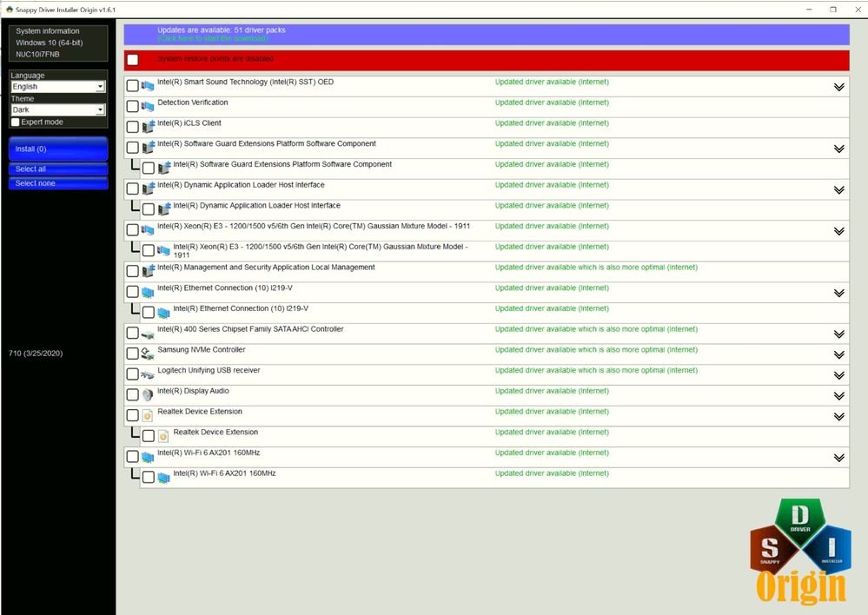Expand the Samsung NVMe Controller row
The image size is (868, 615).
tap(838, 354)
